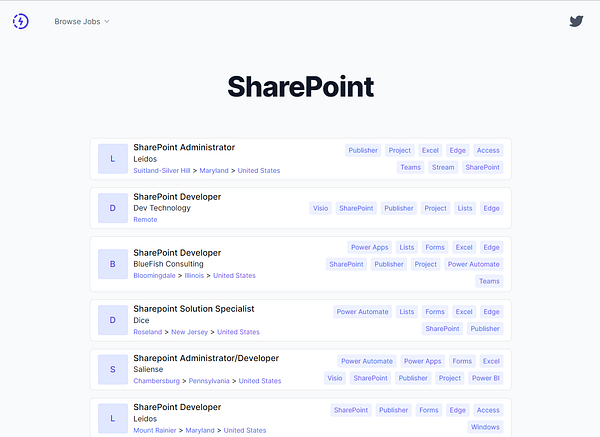Viewport: 600px width, 437px height.
Task: Click the Dev Technology "D" logo tile
Action: pos(113,208)
